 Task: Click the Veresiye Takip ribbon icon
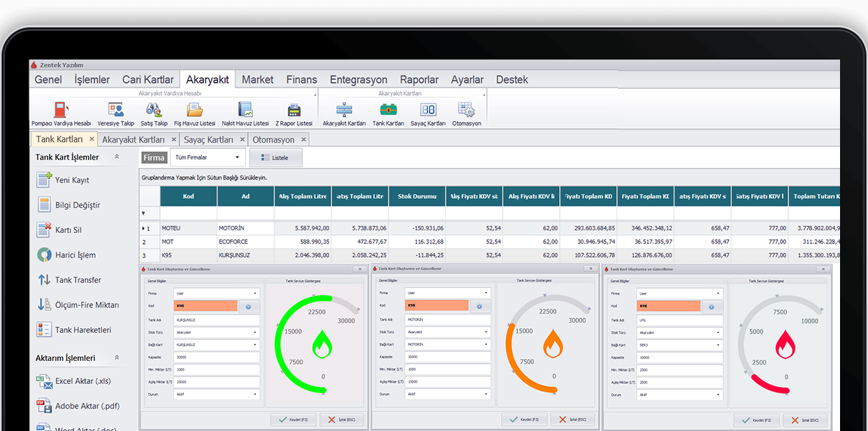(116, 114)
